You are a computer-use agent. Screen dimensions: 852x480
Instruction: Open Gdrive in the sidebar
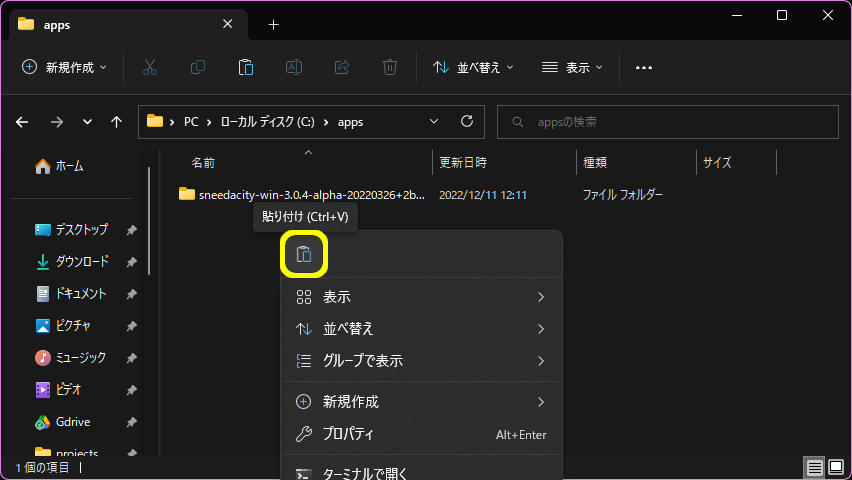coord(63,422)
